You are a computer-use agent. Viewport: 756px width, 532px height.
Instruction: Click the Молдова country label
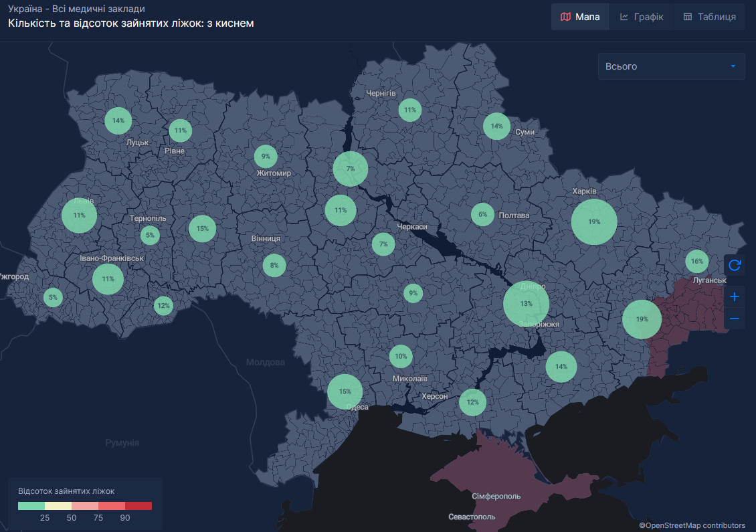265,362
